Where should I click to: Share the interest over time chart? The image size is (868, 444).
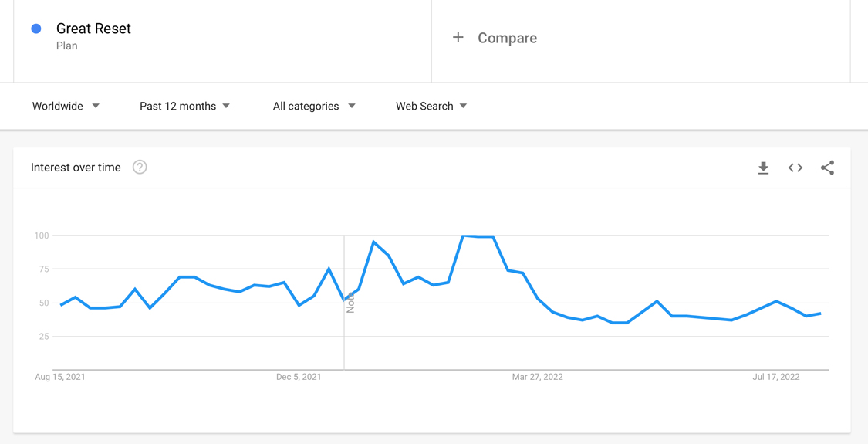pyautogui.click(x=828, y=168)
